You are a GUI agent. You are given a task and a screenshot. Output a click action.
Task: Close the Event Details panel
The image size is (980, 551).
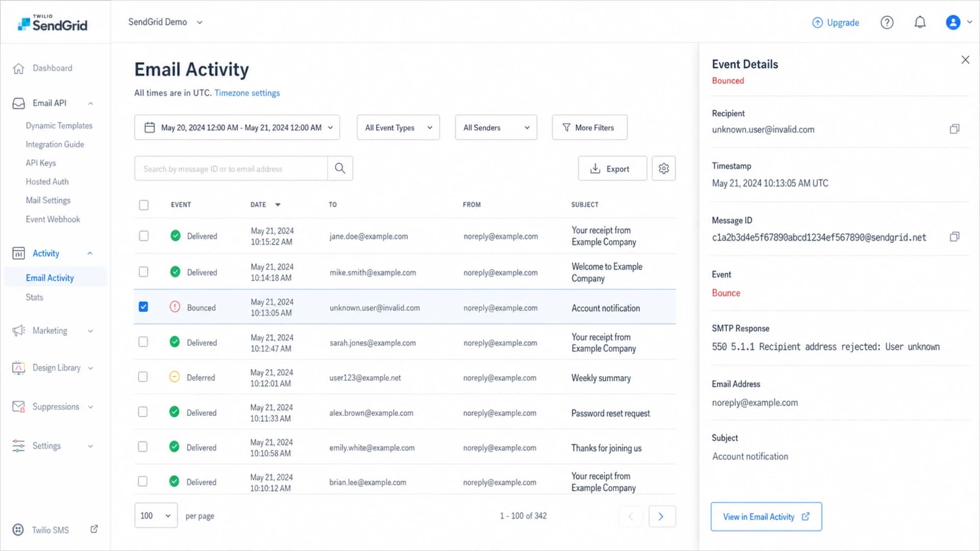coord(965,60)
